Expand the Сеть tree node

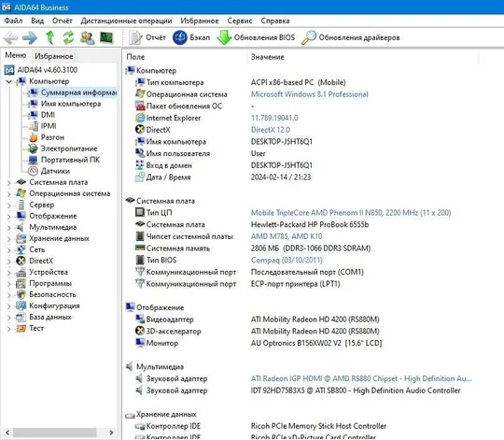click(x=8, y=250)
